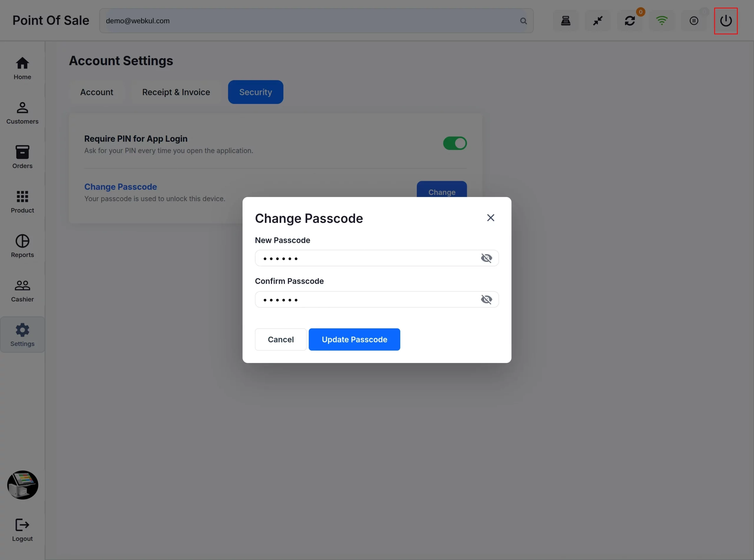This screenshot has width=754, height=560.
Task: Disable Require PIN for App Login
Action: coord(455,143)
